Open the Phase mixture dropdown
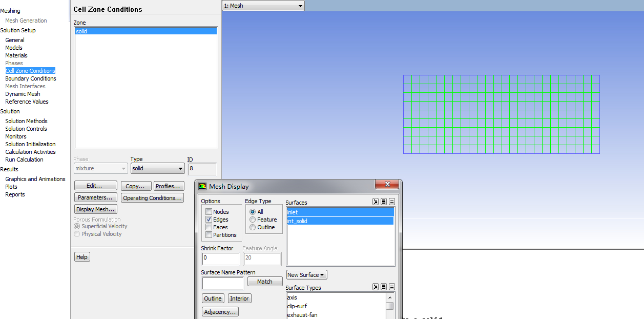 click(100, 168)
